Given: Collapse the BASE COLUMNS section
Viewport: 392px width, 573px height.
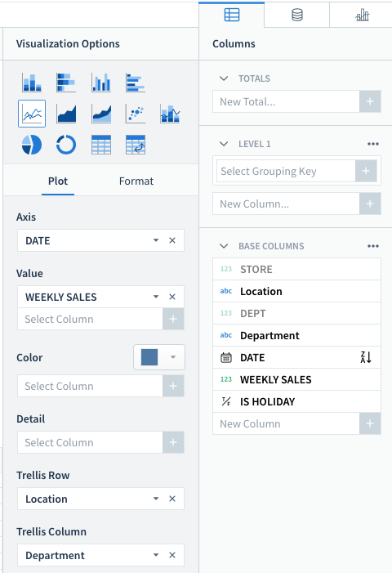Looking at the screenshot, I should 224,246.
